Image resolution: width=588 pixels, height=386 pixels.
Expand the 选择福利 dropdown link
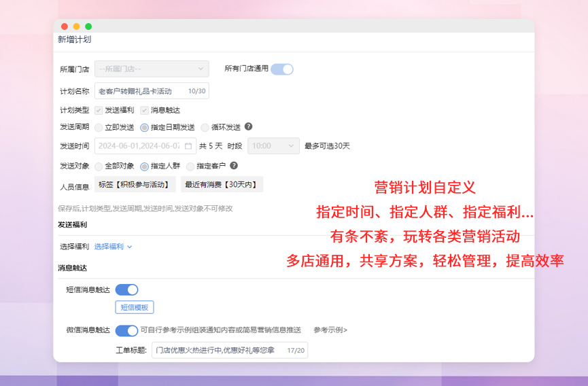click(113, 247)
